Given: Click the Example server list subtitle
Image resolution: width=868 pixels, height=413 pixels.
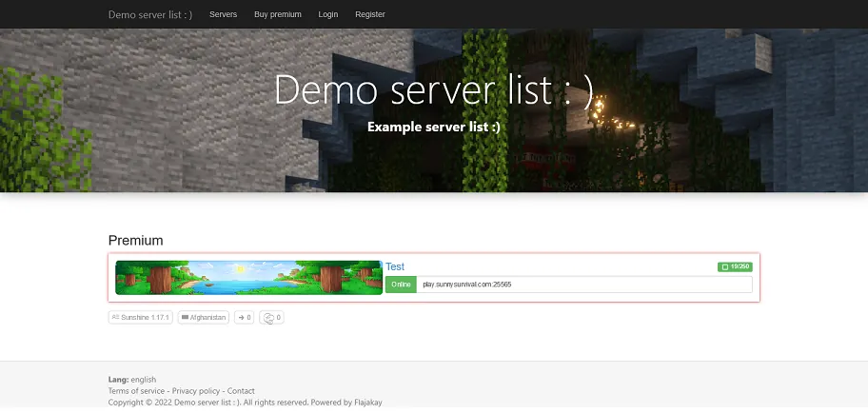Looking at the screenshot, I should point(434,127).
